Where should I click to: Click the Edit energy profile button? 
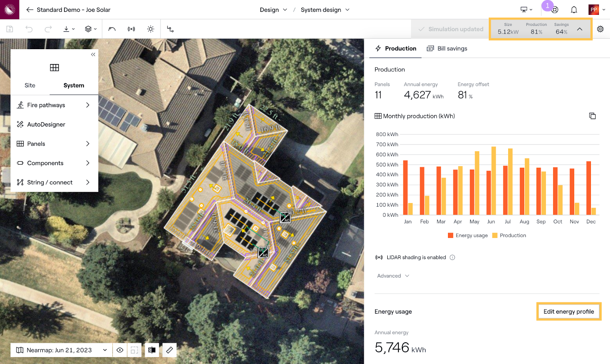click(568, 311)
